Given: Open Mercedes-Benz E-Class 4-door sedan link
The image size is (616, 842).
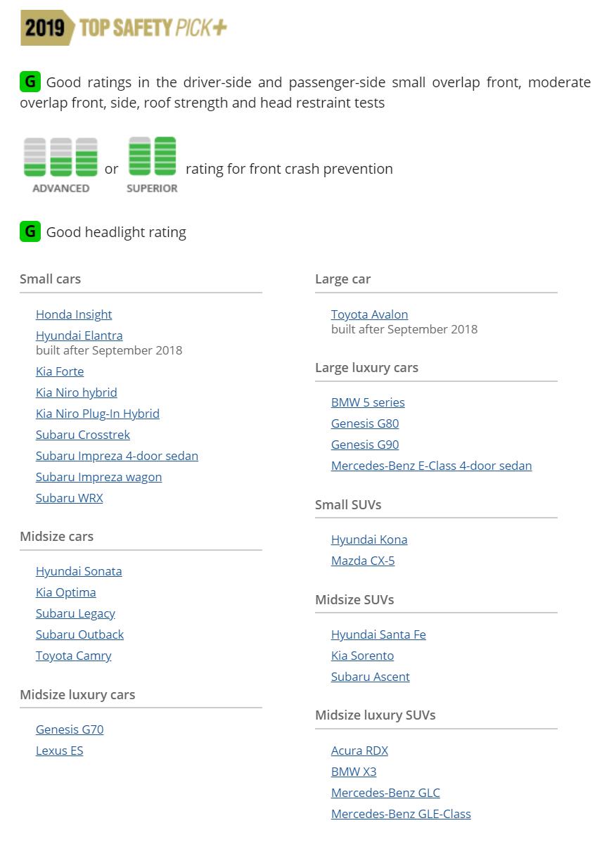Looking at the screenshot, I should click(432, 466).
